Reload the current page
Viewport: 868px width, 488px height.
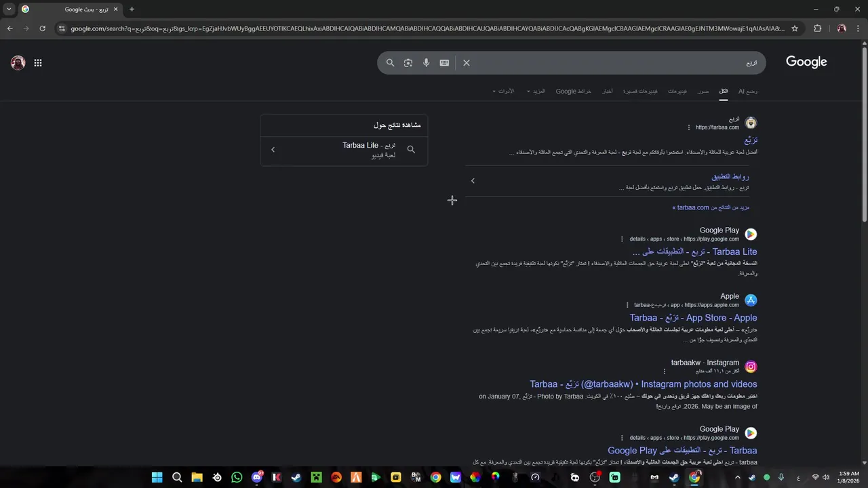pos(43,28)
